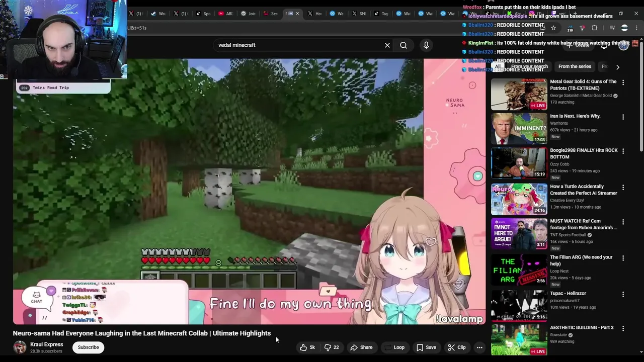
Task: Open 'AESTHETIC BUILDING - Part 3' title
Action: 582,328
